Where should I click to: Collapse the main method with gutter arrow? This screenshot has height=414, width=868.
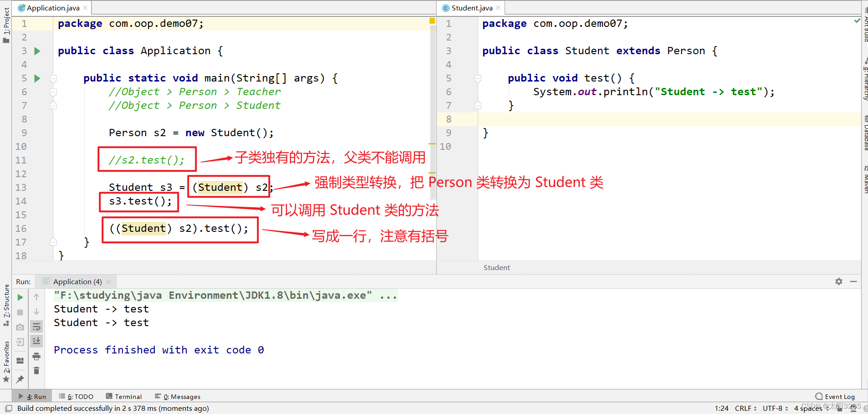(x=53, y=78)
